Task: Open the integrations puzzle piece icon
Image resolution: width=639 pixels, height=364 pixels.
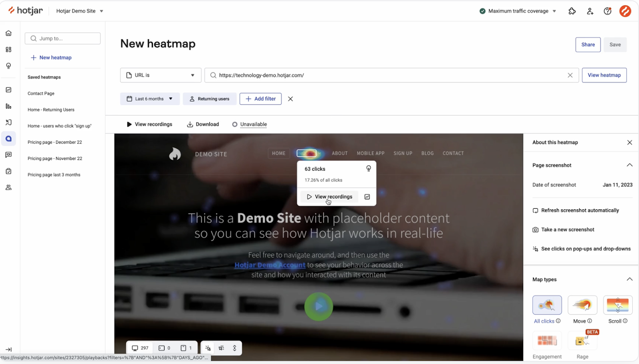Action: click(x=572, y=11)
